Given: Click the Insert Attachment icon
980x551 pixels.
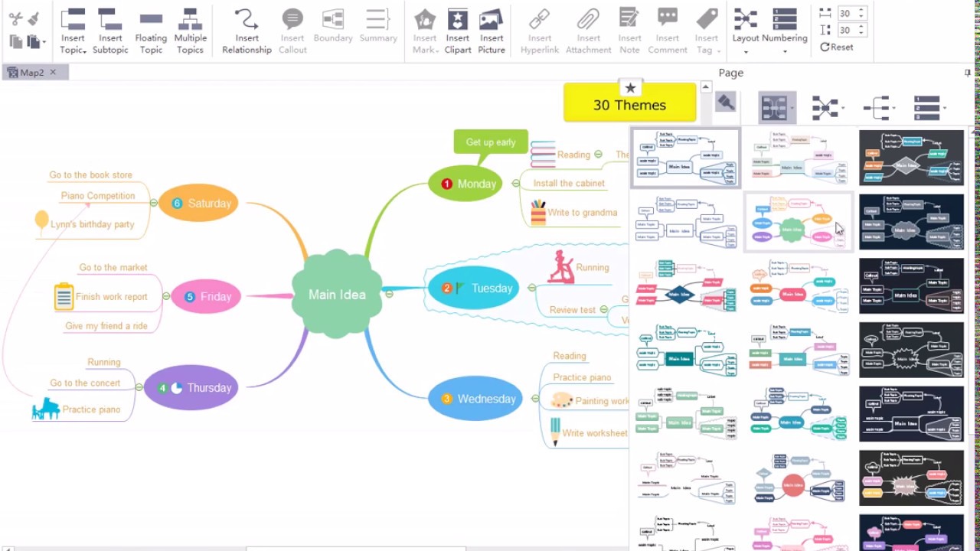Looking at the screenshot, I should (588, 19).
